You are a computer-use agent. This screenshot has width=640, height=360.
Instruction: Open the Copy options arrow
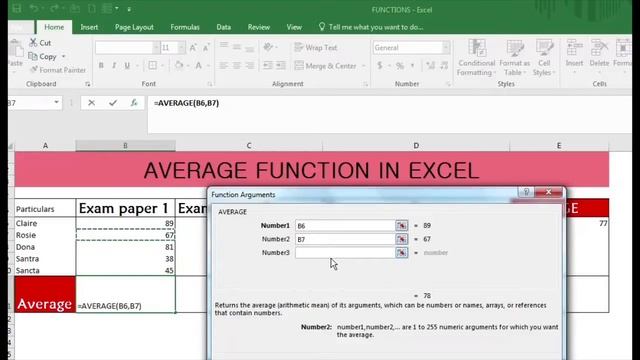pos(64,56)
